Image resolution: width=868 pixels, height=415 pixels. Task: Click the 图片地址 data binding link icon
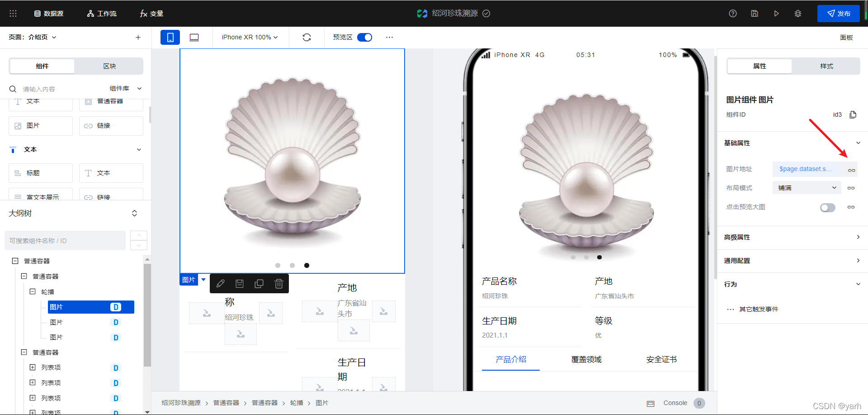coord(851,170)
